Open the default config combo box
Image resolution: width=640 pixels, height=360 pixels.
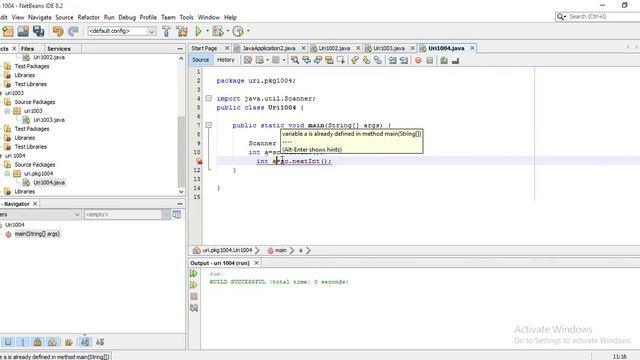122,31
